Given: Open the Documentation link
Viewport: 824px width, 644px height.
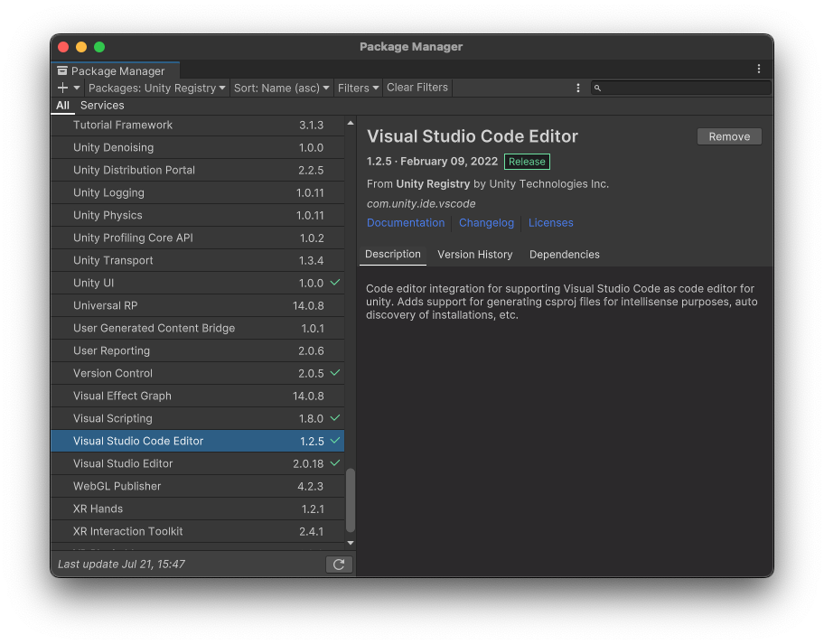Looking at the screenshot, I should pos(405,223).
